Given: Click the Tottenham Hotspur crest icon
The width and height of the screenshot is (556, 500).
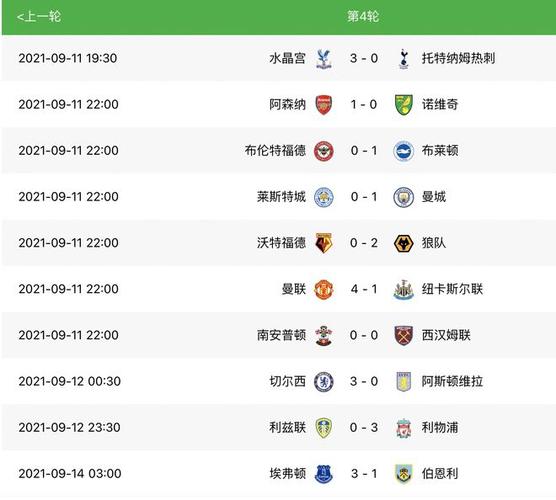Looking at the screenshot, I should (x=404, y=59).
